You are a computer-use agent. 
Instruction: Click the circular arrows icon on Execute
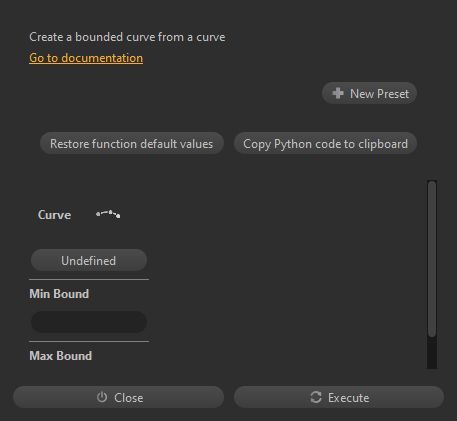click(316, 397)
